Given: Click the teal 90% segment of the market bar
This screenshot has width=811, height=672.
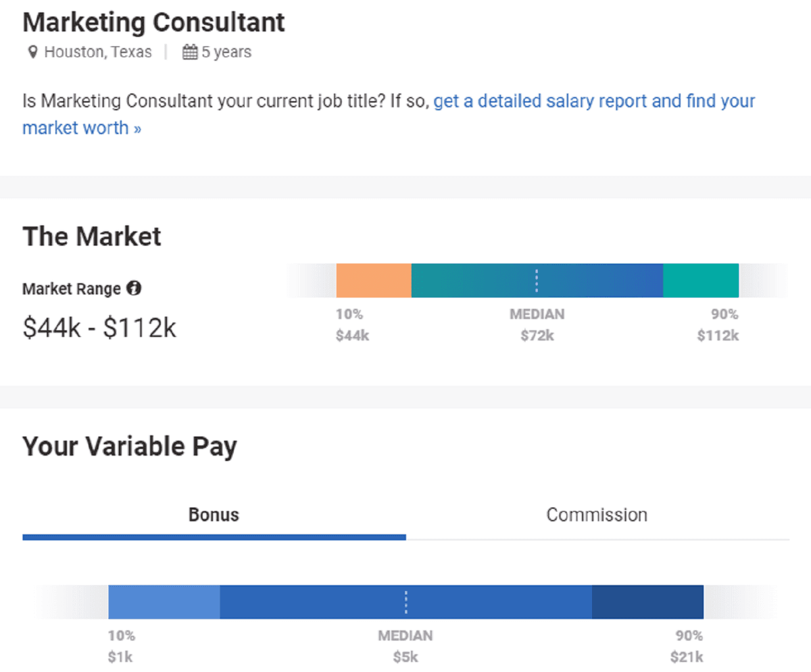Looking at the screenshot, I should coord(701,280).
